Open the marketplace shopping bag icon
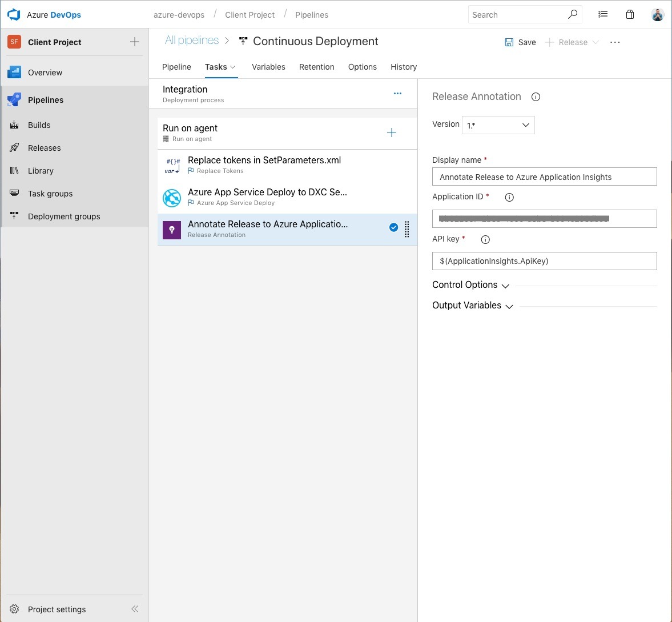Screen dimensions: 672x622 point(630,15)
